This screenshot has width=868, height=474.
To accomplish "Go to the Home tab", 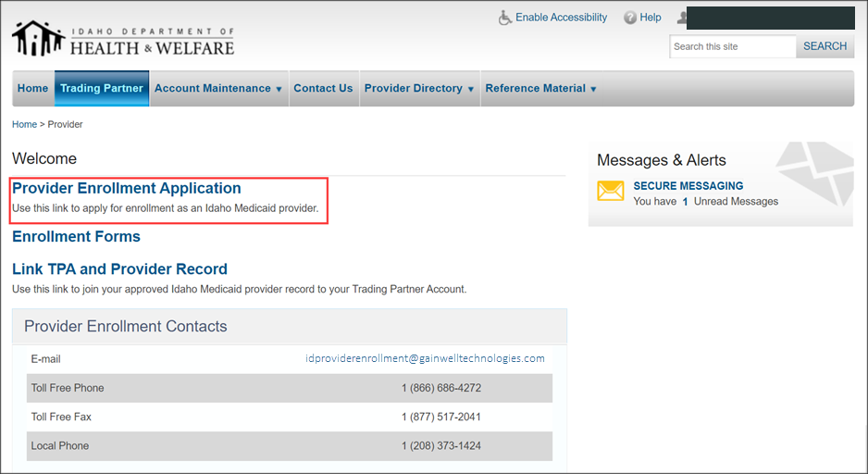I will coord(32,88).
